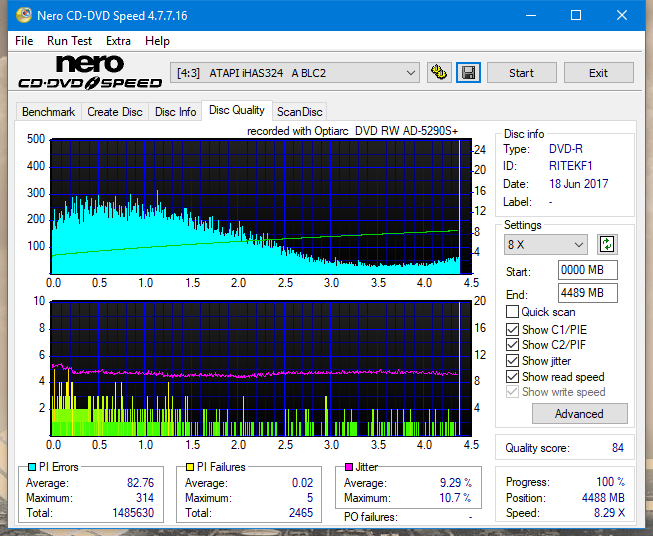The height and width of the screenshot is (536, 653).
Task: Click the disc type DVD-R
Action: [x=566, y=149]
